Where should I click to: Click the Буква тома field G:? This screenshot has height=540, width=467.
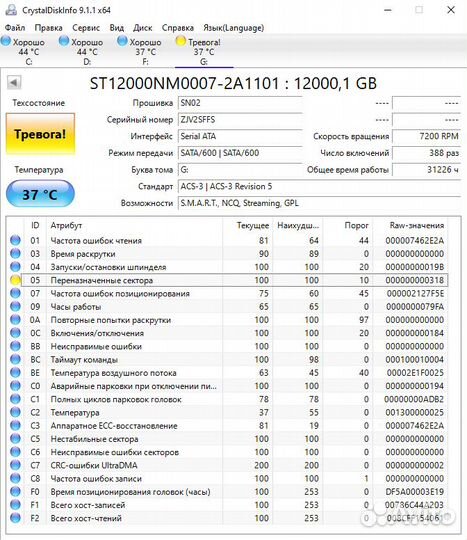point(240,170)
